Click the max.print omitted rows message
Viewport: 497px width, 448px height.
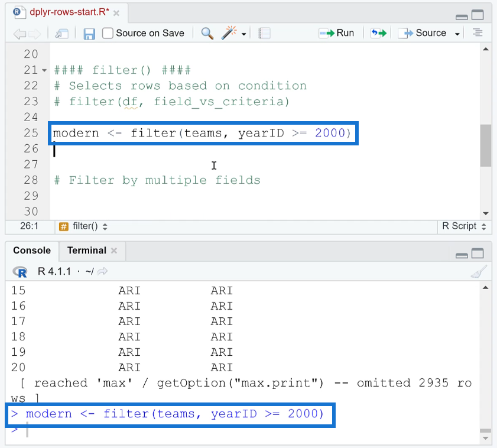pos(241,391)
